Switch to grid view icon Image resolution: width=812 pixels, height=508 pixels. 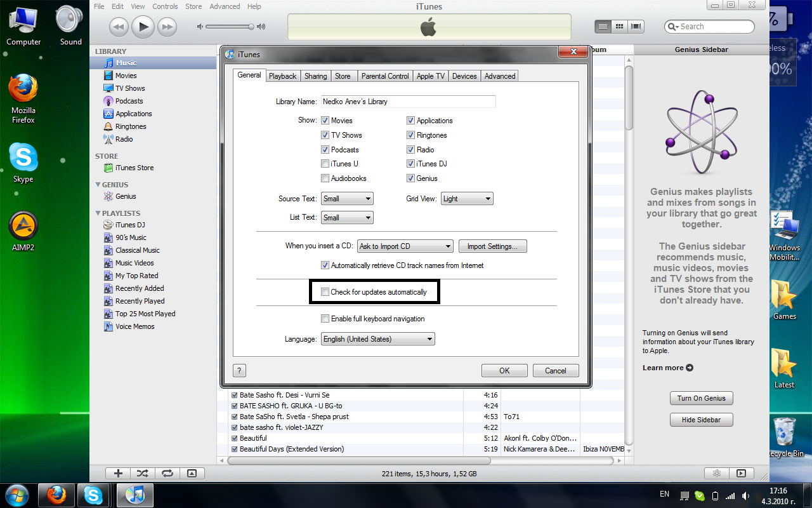coord(619,27)
